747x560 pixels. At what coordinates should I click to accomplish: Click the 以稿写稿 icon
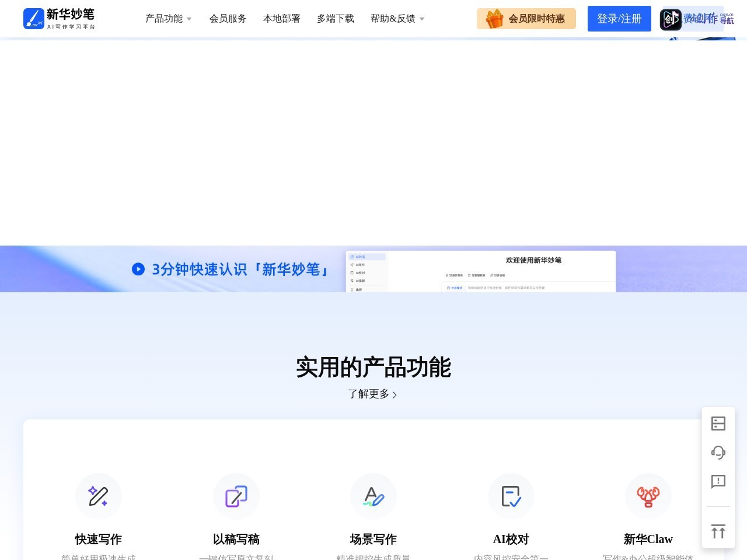236,496
